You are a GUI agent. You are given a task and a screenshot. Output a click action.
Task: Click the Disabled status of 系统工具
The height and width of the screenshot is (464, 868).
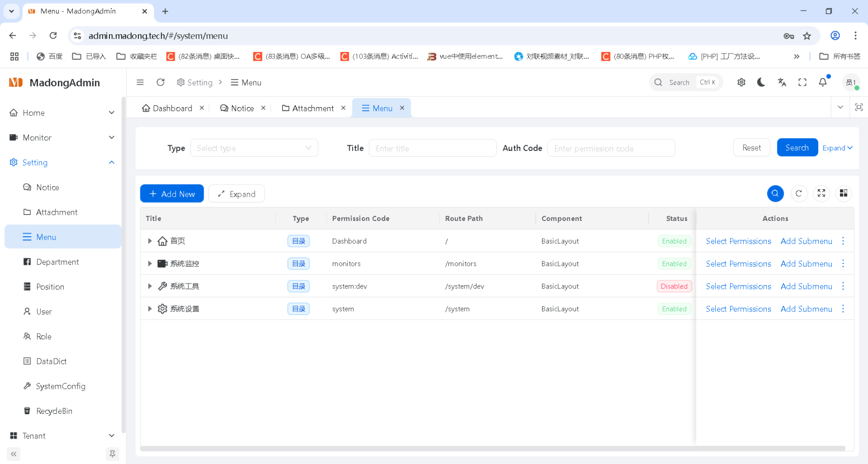(x=674, y=286)
